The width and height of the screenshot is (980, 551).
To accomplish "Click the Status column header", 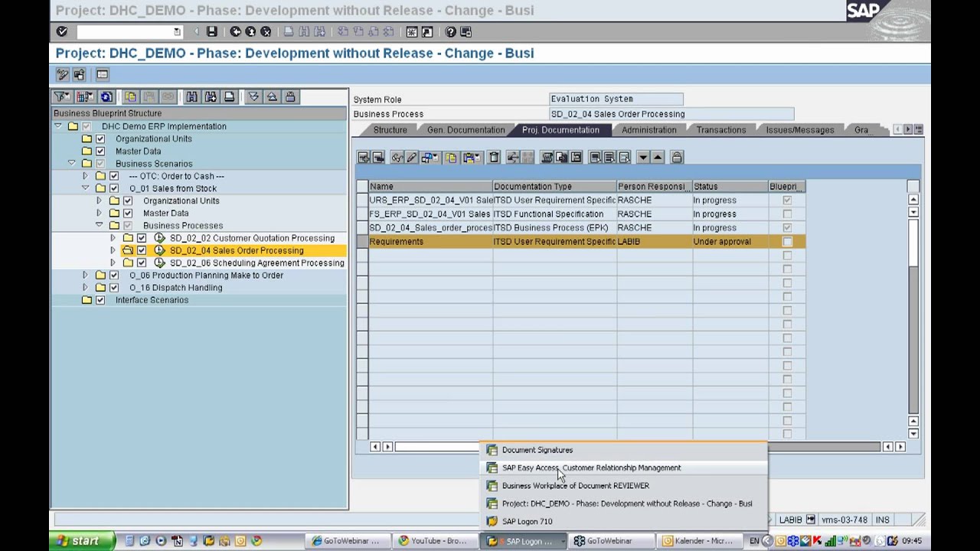I will tap(730, 187).
